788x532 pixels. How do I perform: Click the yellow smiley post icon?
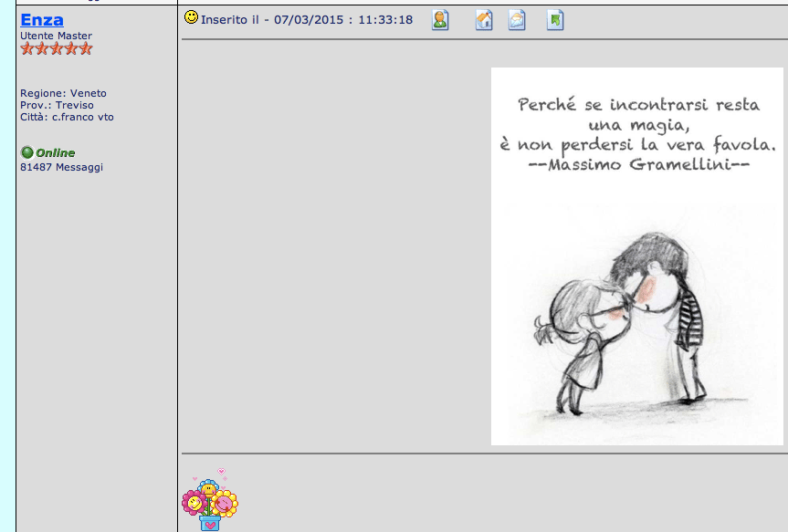click(191, 17)
